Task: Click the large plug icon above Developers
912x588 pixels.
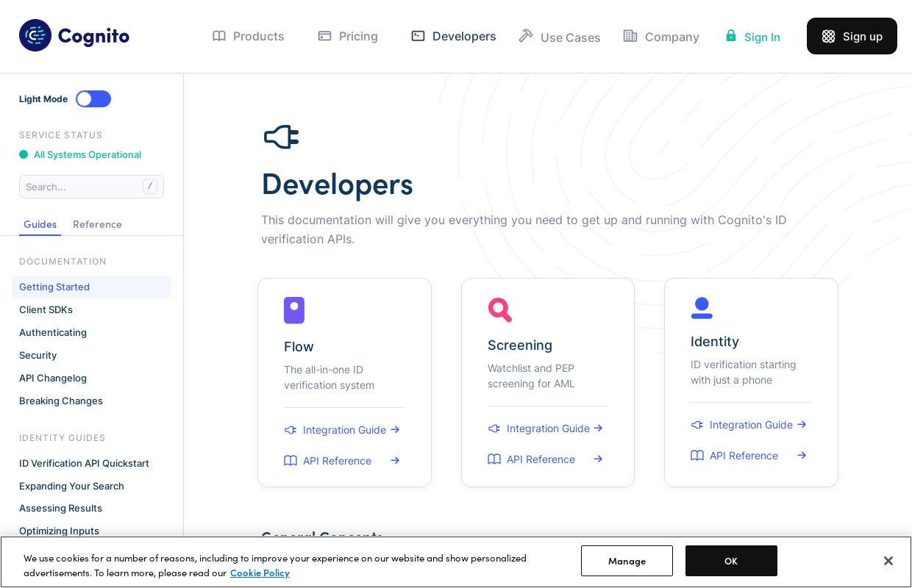Action: tap(281, 137)
